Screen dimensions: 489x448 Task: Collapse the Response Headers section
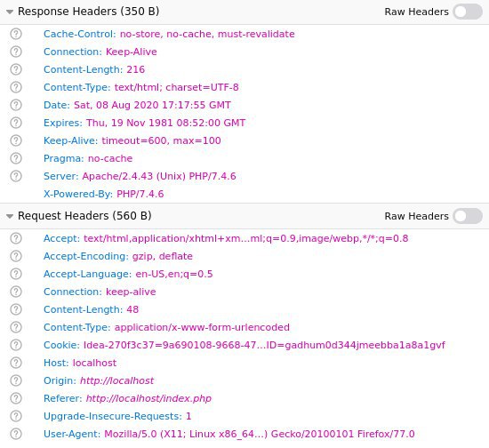[x=10, y=12]
